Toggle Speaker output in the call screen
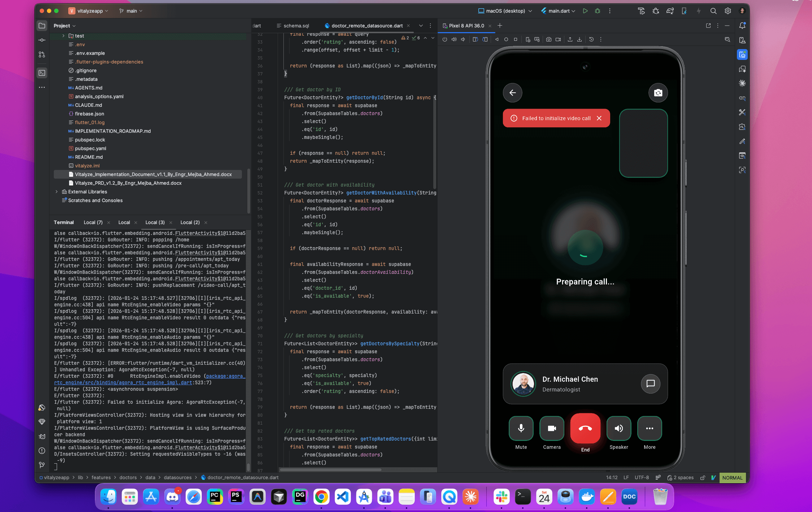Viewport: 812px width, 512px height. (x=618, y=429)
